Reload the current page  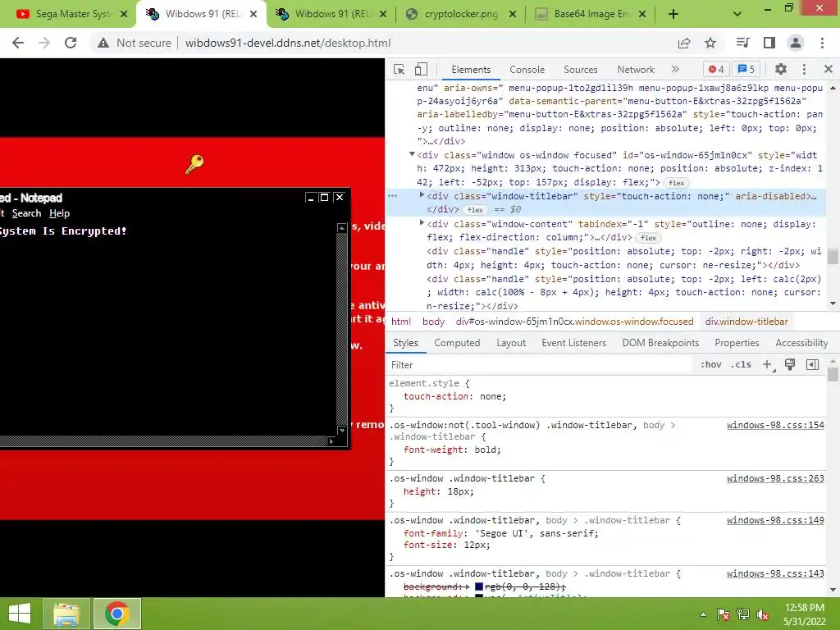coord(71,43)
